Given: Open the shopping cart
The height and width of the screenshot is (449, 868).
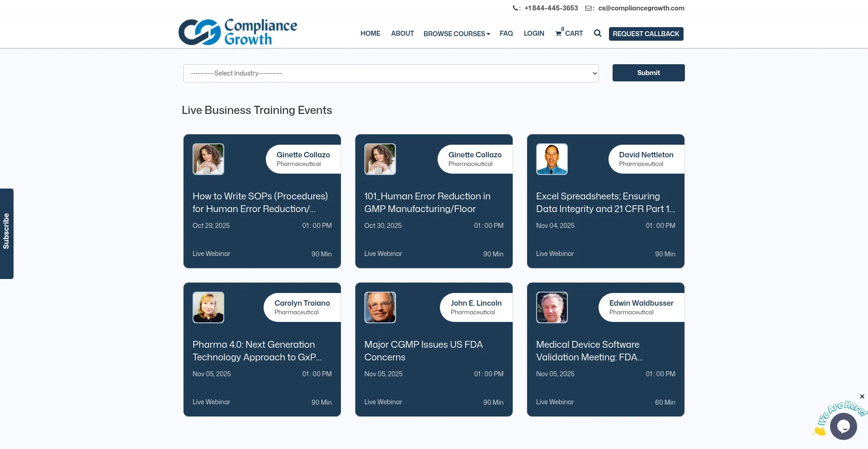Looking at the screenshot, I should click(569, 33).
